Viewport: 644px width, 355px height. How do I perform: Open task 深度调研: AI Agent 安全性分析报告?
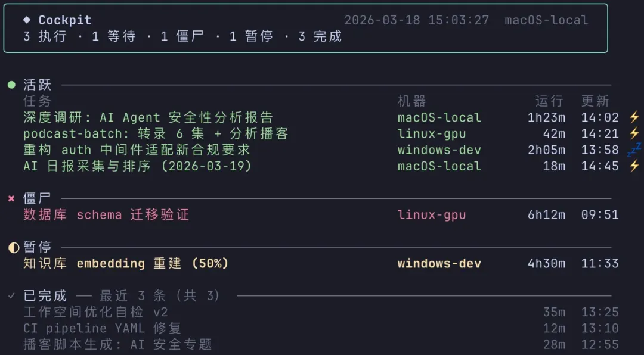148,117
